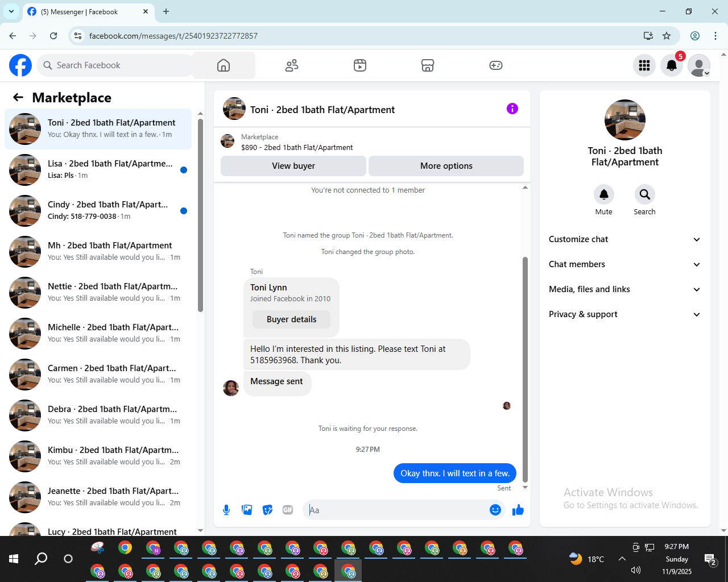
Task: Click the chat header listing thumbnail
Action: 234,109
